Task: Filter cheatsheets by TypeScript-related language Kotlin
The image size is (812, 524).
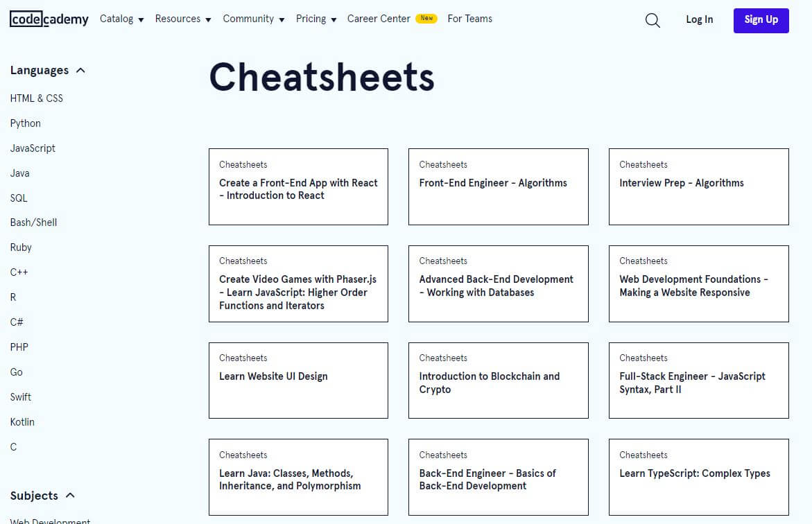Action: tap(22, 421)
